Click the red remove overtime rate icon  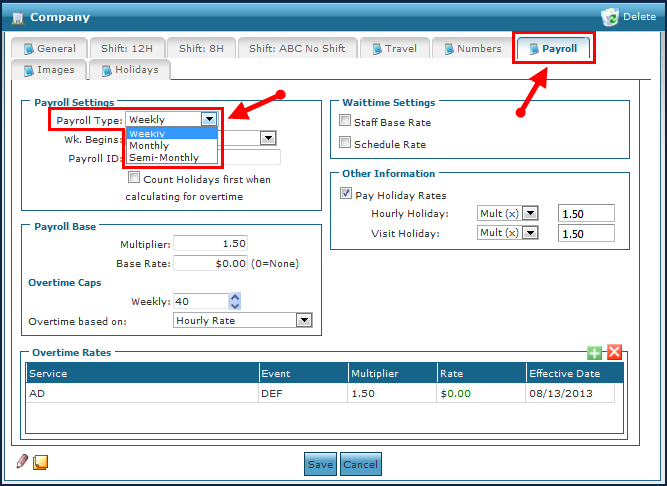pos(614,352)
